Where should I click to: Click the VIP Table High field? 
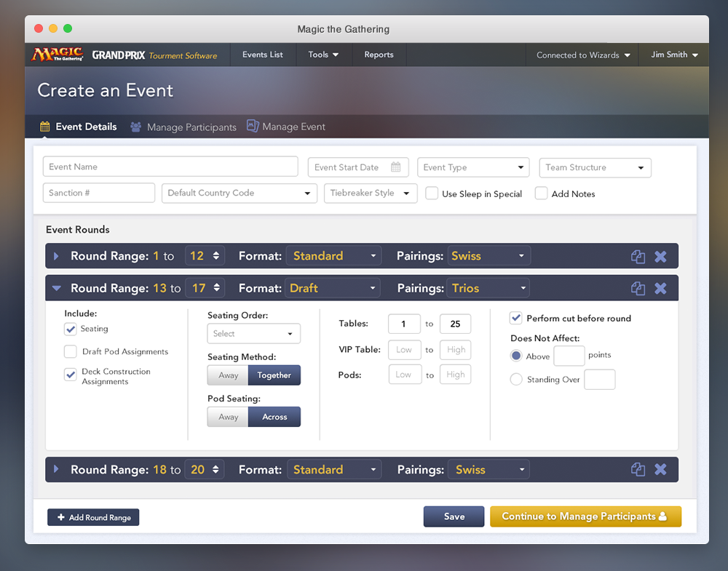[456, 350]
